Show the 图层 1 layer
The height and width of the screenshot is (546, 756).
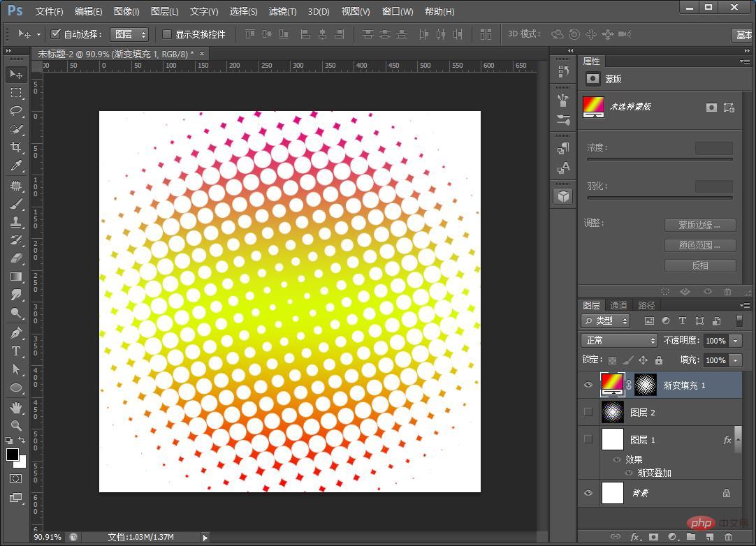[588, 439]
